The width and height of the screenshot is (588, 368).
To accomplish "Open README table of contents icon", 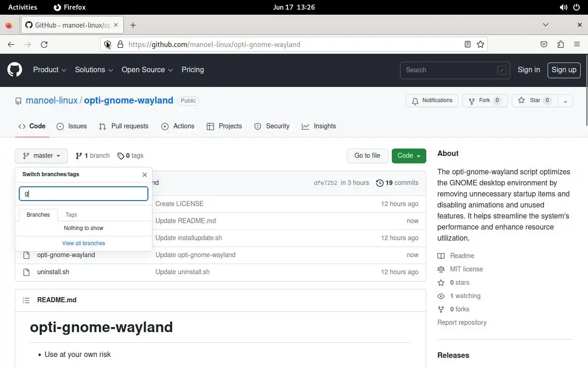I will (26, 300).
